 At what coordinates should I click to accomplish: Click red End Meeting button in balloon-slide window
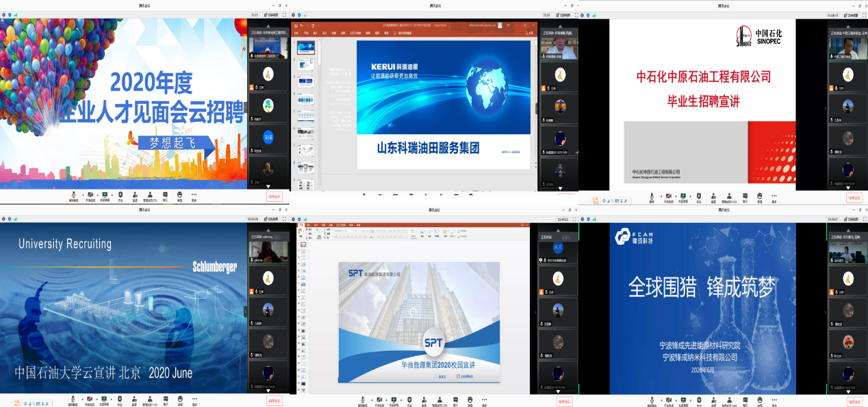tap(275, 196)
